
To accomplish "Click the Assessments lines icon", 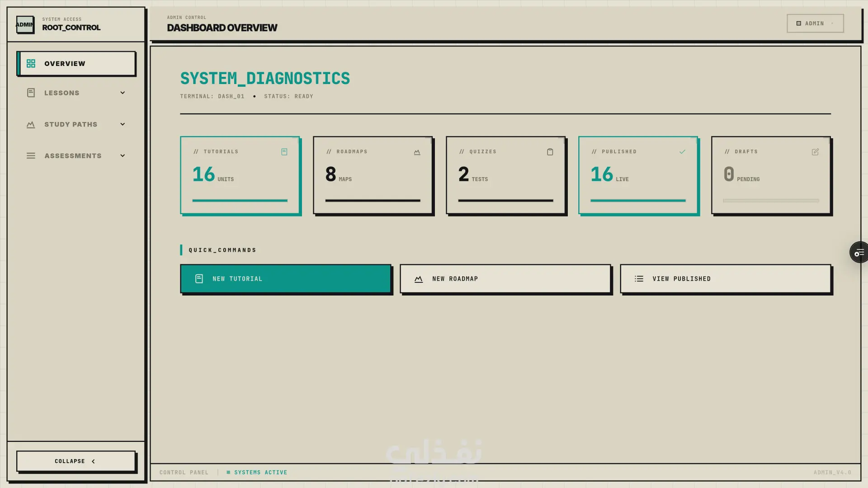I will click(x=31, y=156).
